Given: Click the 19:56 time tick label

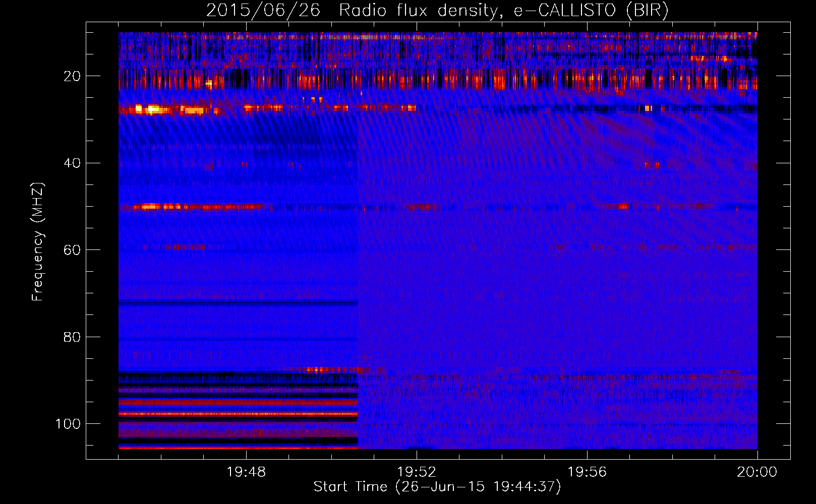Looking at the screenshot, I should point(587,472).
